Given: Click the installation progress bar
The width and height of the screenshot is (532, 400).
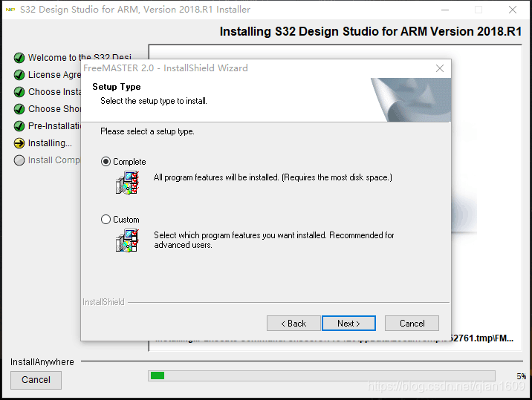Looking at the screenshot, I should pos(321,376).
